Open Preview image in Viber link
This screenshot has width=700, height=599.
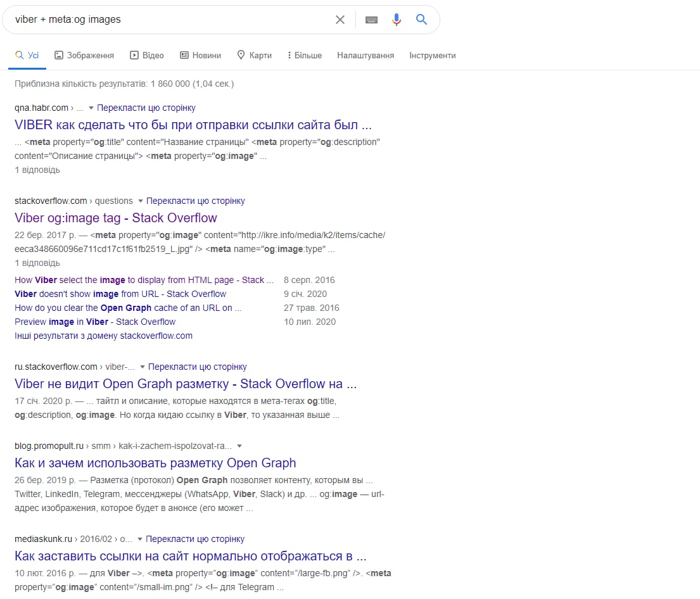point(95,322)
